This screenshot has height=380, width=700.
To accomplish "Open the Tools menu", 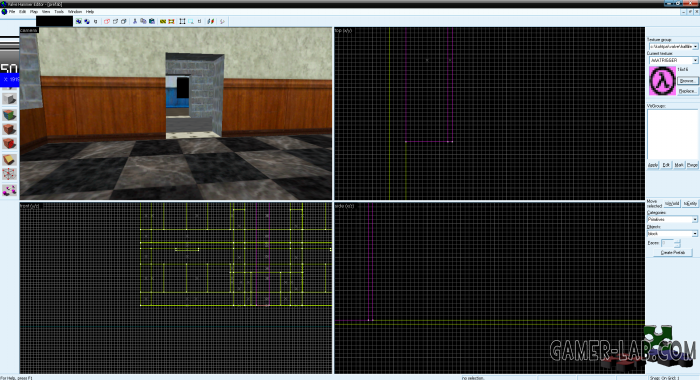I will (x=59, y=12).
